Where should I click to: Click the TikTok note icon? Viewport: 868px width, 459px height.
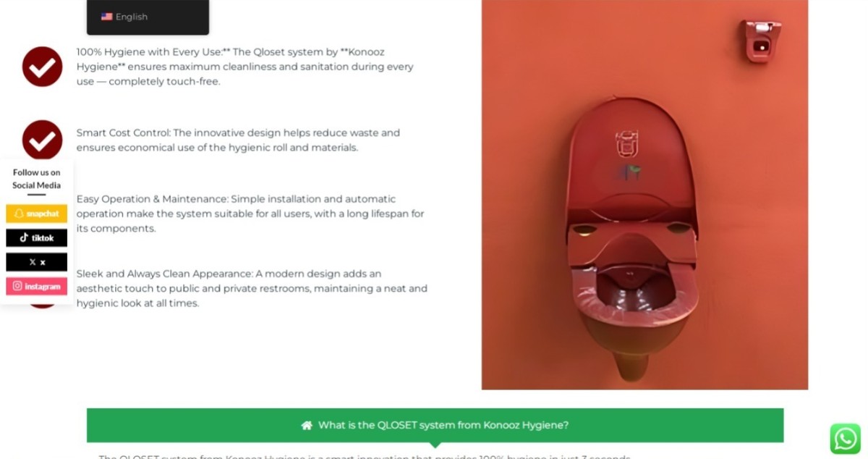(24, 237)
